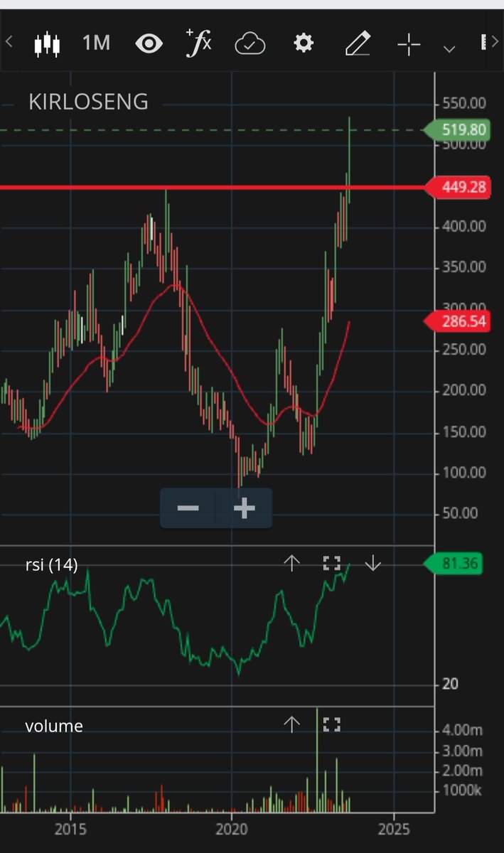This screenshot has height=853, width=504.
Task: Move rsi pane up with arrow
Action: [x=292, y=564]
